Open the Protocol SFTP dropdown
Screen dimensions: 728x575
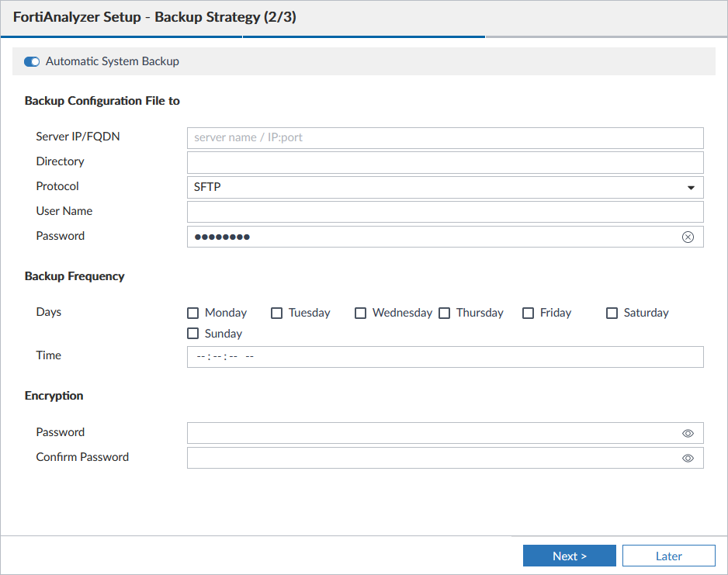click(435, 187)
